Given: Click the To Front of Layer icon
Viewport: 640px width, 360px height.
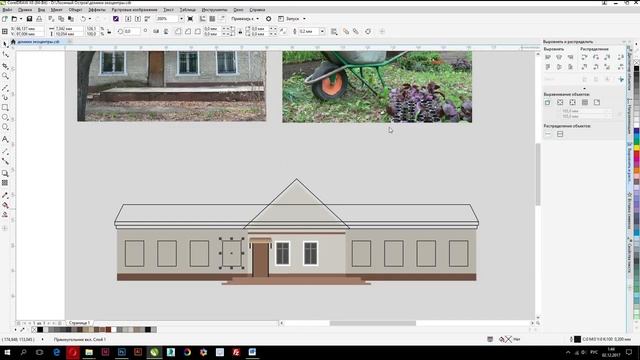Looking at the screenshot, I should pos(346,31).
